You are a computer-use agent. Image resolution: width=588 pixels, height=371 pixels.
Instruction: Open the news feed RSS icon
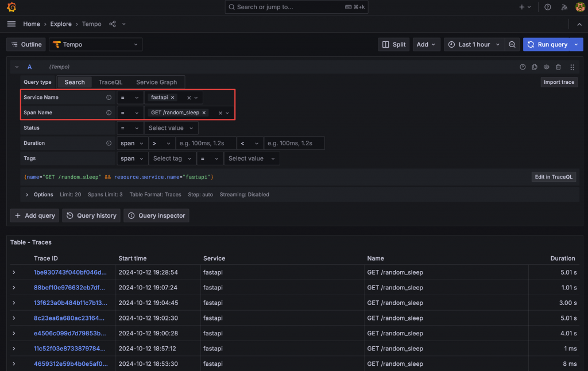[x=564, y=7]
